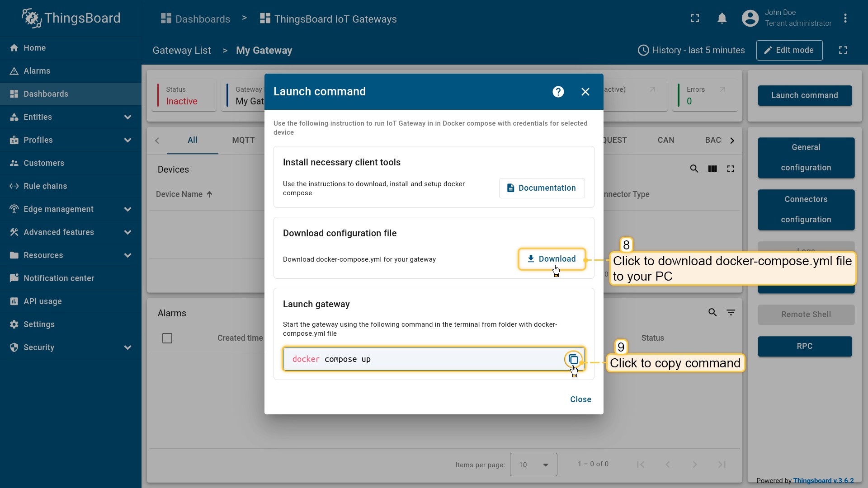The image size is (868, 488).
Task: Expand the Security menu
Action: coord(71,347)
